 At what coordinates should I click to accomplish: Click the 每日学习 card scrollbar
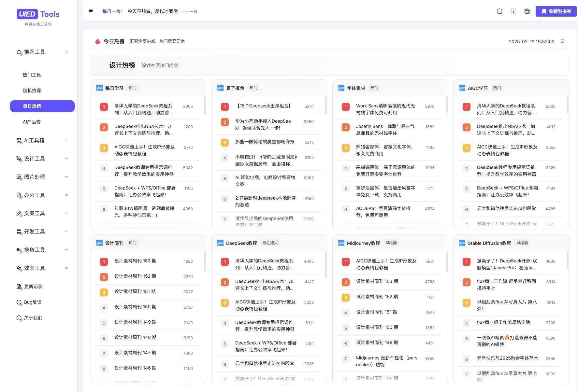205,105
